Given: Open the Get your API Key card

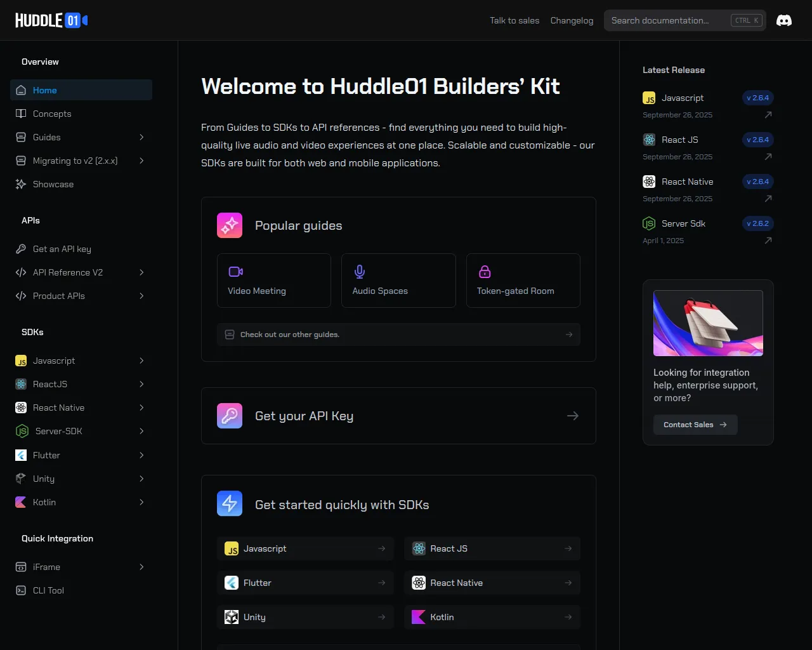Looking at the screenshot, I should click(398, 416).
